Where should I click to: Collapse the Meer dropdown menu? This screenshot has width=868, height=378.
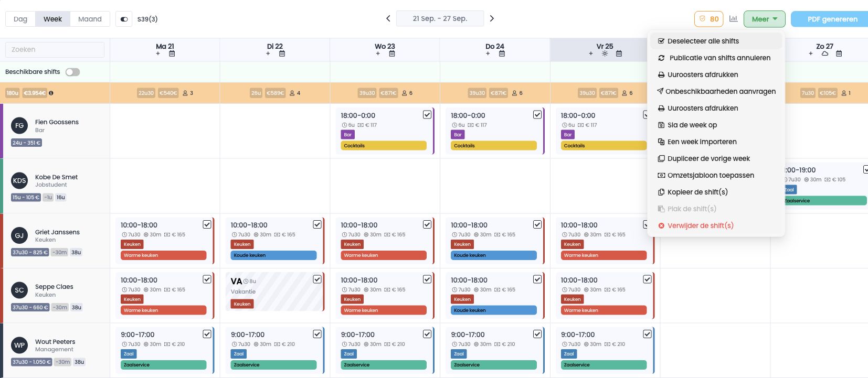point(765,19)
